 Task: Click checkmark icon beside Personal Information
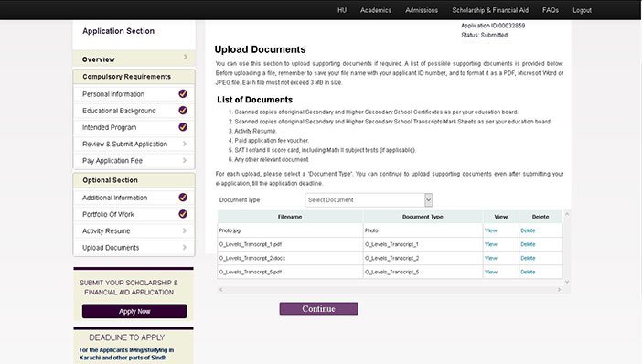(x=183, y=94)
